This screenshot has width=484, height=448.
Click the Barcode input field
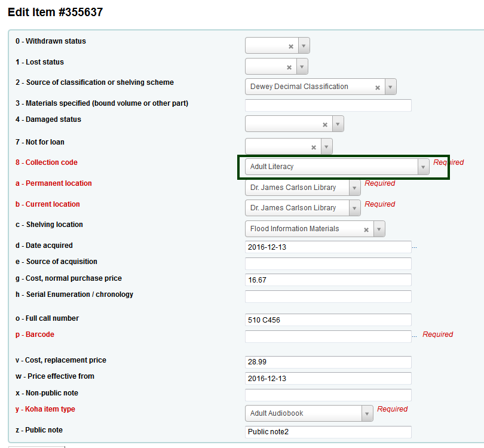[328, 336]
